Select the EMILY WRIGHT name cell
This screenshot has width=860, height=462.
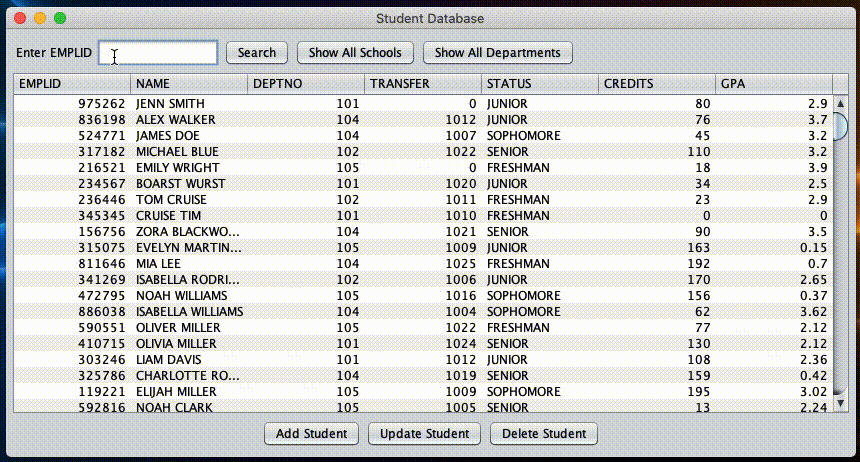pos(189,167)
